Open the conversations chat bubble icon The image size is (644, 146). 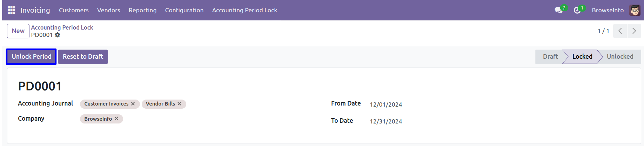558,10
